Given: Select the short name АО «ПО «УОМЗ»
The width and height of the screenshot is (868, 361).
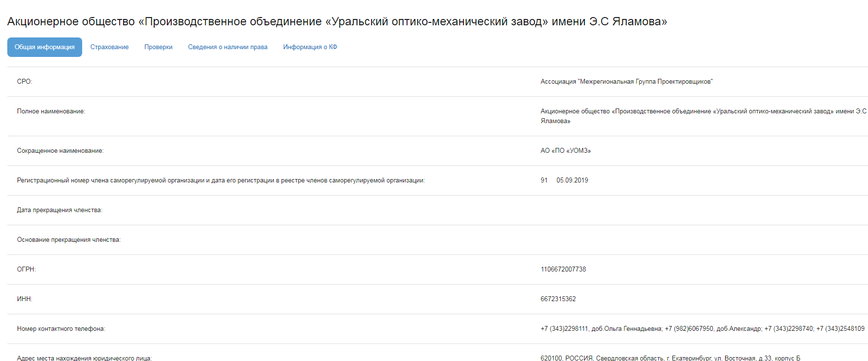Looking at the screenshot, I should pos(566,151).
